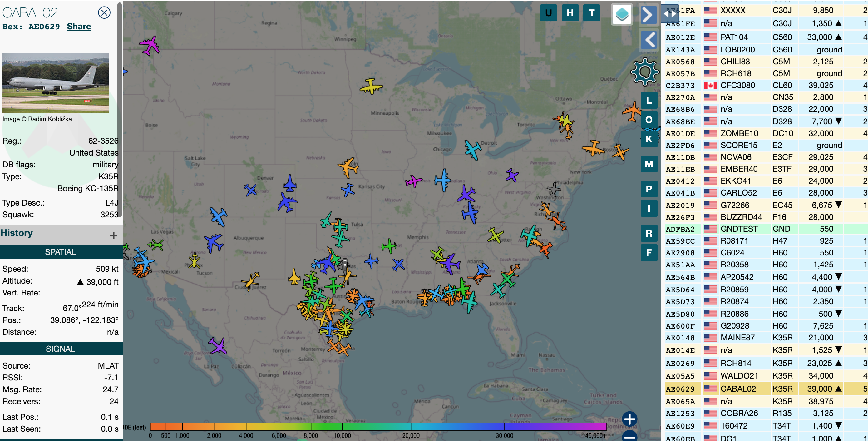Toggle the T map button
Viewport: 868px width, 441px height.
(x=592, y=13)
